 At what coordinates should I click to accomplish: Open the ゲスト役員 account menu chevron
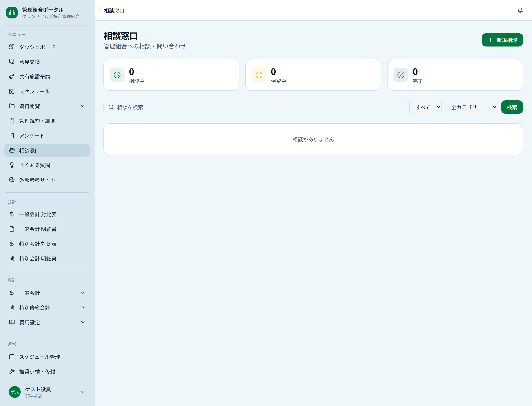pyautogui.click(x=83, y=392)
